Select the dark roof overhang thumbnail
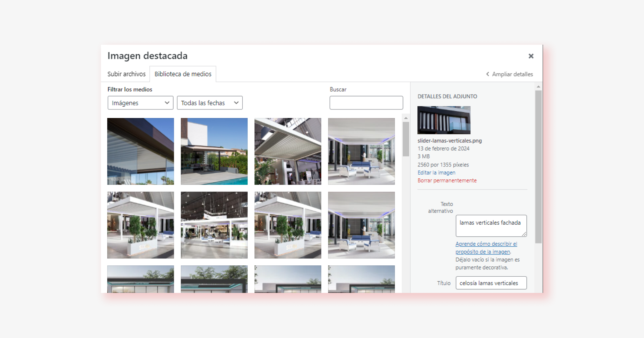644x338 pixels. [x=140, y=151]
